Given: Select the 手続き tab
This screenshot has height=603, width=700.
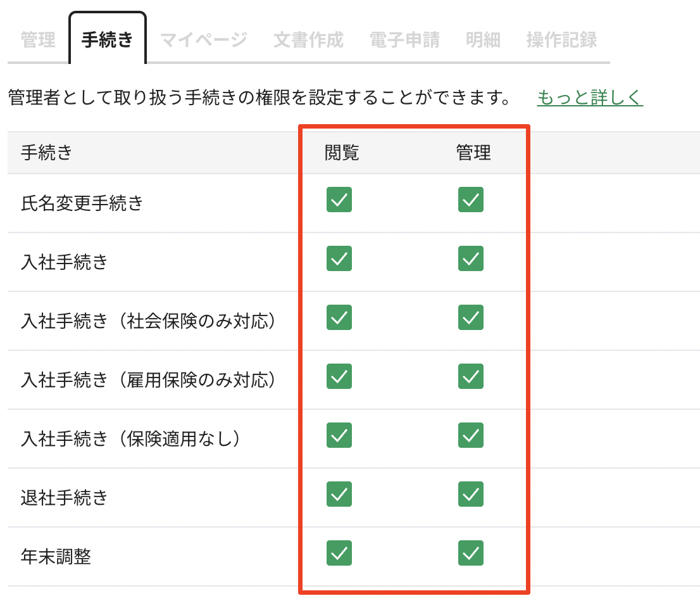Looking at the screenshot, I should [x=108, y=39].
